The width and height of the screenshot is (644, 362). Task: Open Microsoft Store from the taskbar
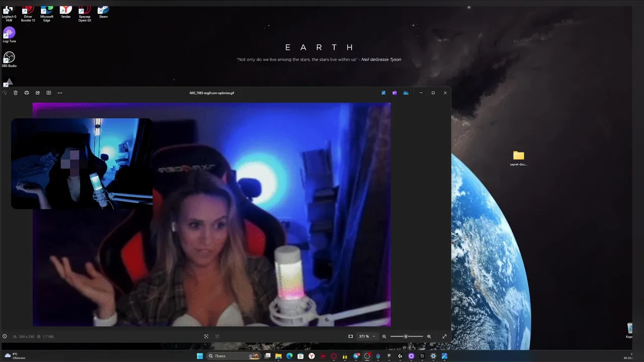(300, 356)
